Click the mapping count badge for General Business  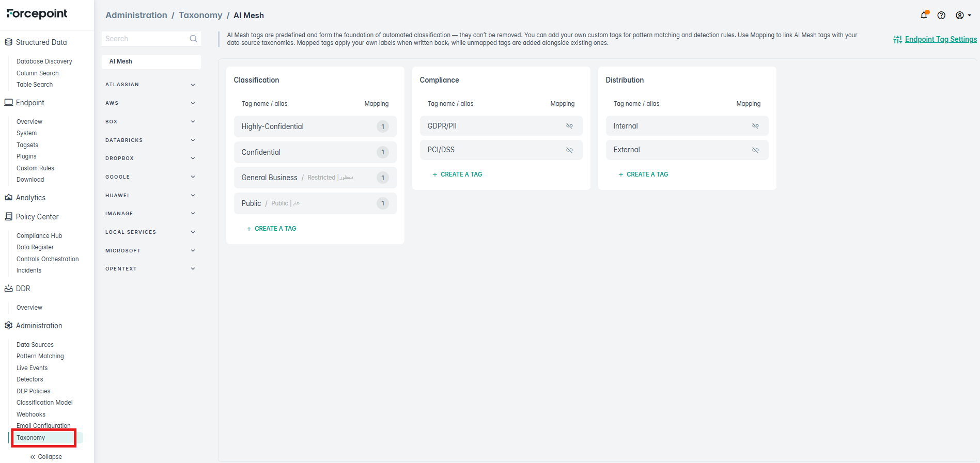tap(383, 178)
